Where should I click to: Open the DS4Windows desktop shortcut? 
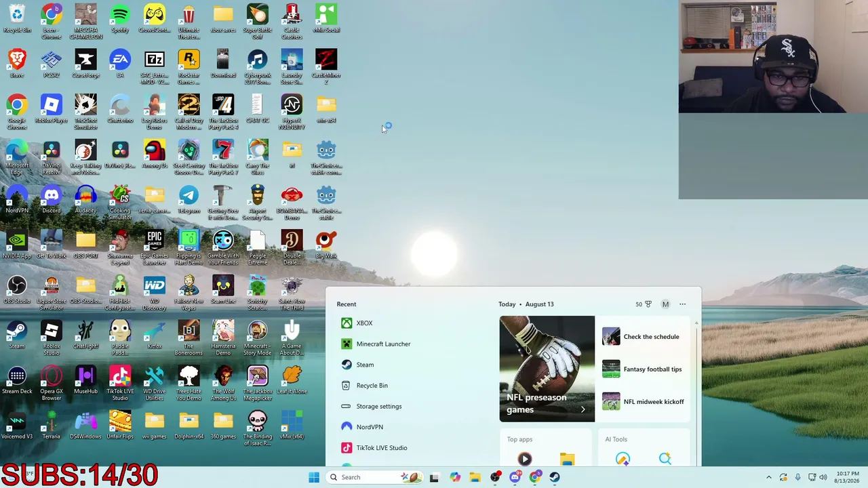click(x=85, y=426)
